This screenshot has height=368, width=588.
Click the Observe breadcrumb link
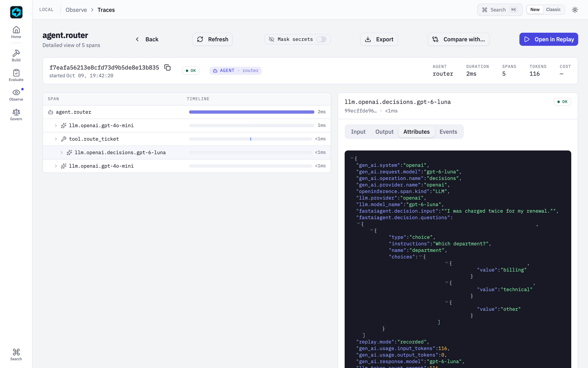tap(76, 10)
